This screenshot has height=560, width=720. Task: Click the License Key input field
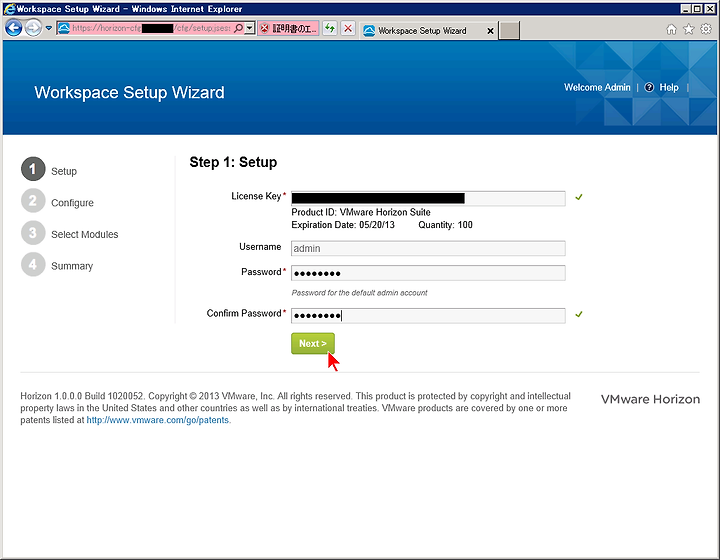(428, 198)
